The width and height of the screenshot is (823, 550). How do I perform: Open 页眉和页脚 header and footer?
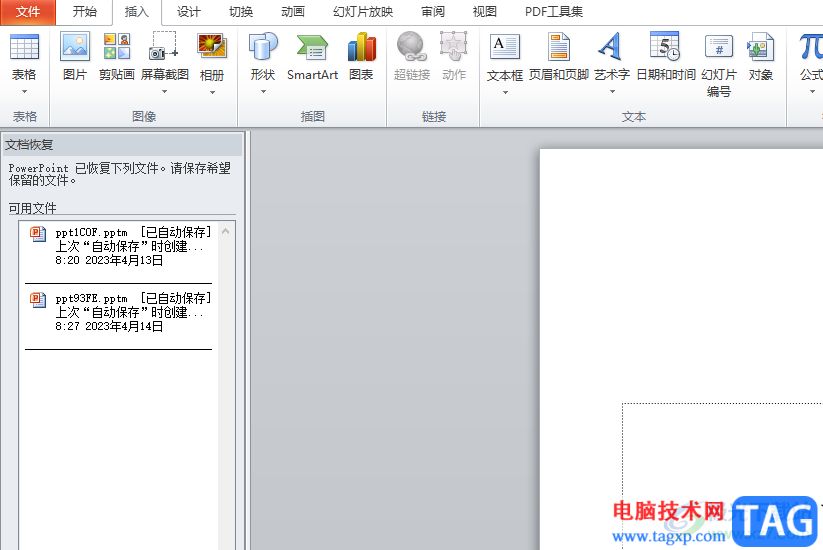point(558,46)
